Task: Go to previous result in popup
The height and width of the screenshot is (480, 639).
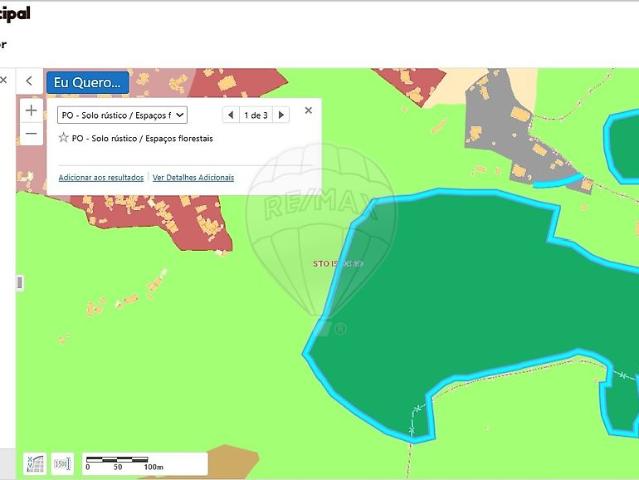Action: (230, 115)
